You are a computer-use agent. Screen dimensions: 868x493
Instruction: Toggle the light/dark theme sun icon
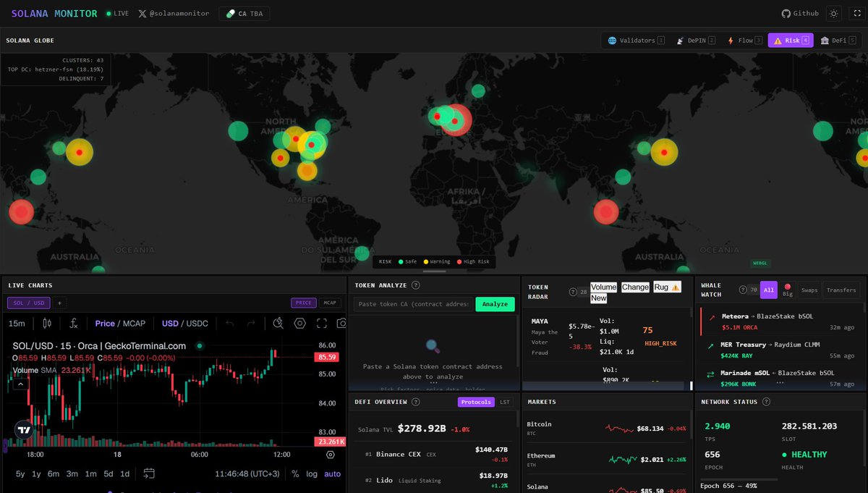[833, 13]
